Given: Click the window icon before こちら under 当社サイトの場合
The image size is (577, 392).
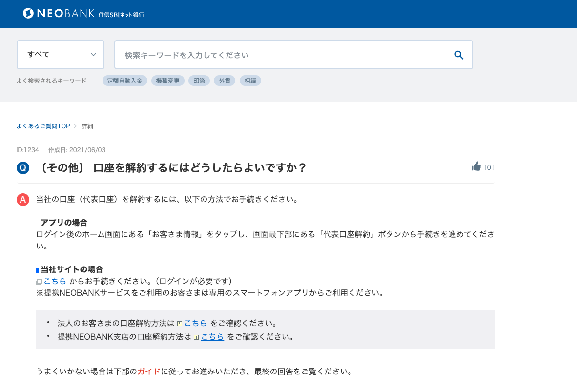Looking at the screenshot, I should tap(38, 281).
